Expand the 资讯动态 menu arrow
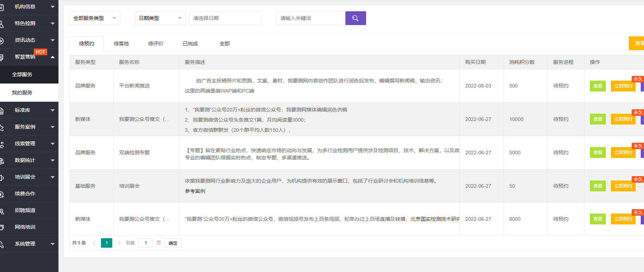This screenshot has width=644, height=272. tap(53, 40)
